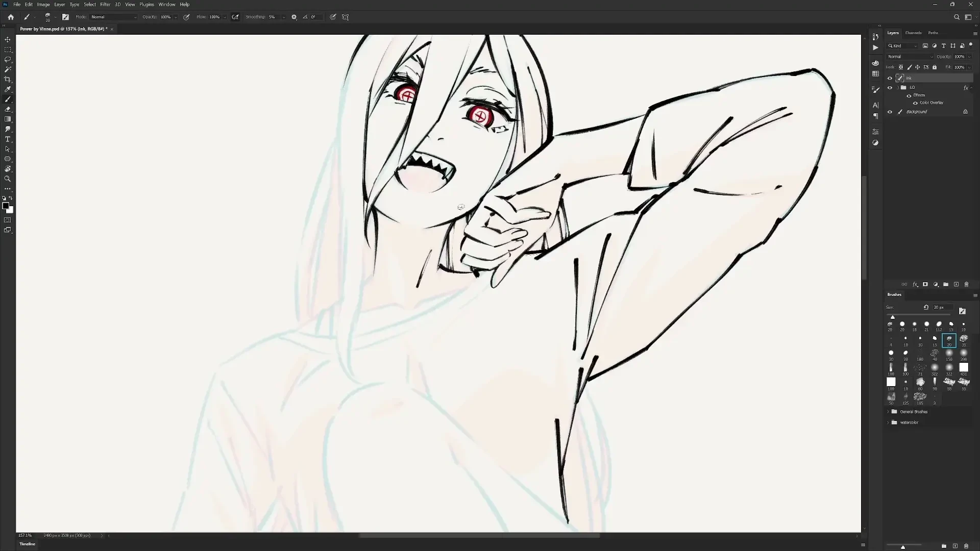This screenshot has width=980, height=551.
Task: Select the Eraser tool
Action: (x=8, y=109)
